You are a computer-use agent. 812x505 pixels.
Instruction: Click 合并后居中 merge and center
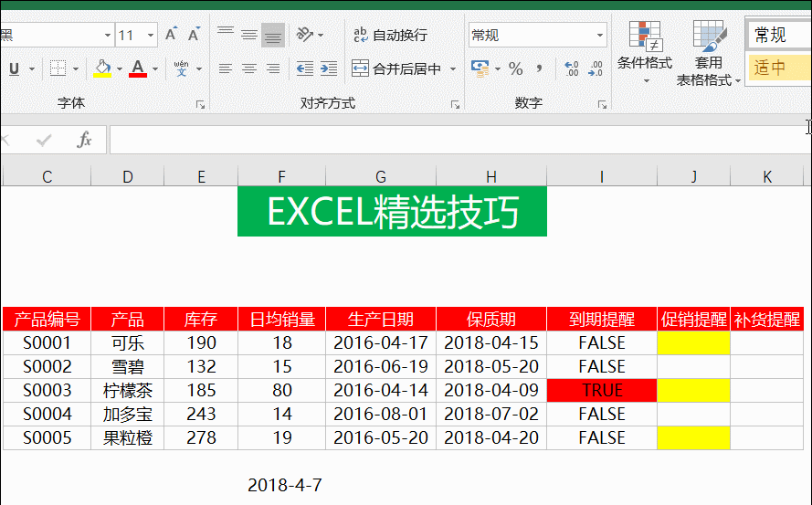point(396,68)
